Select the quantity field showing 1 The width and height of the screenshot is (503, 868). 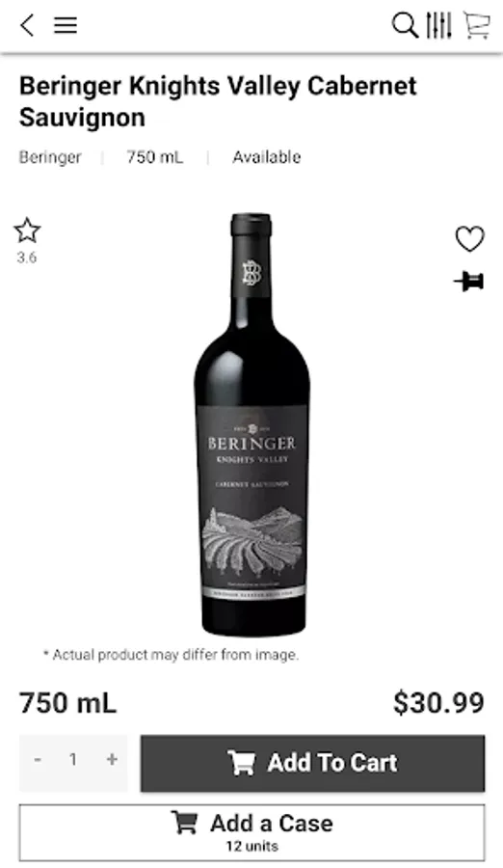click(x=73, y=760)
